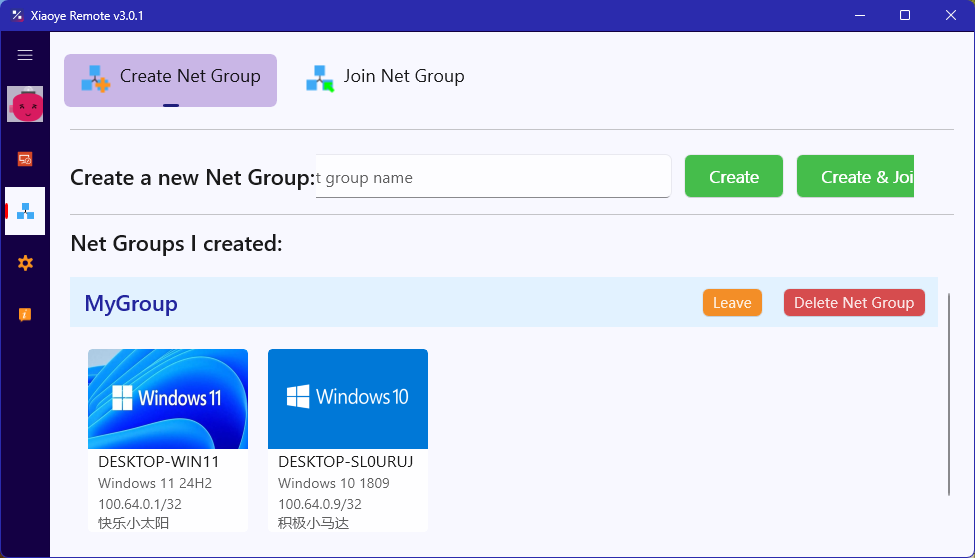Close the Xiaoye Remote window

click(951, 16)
